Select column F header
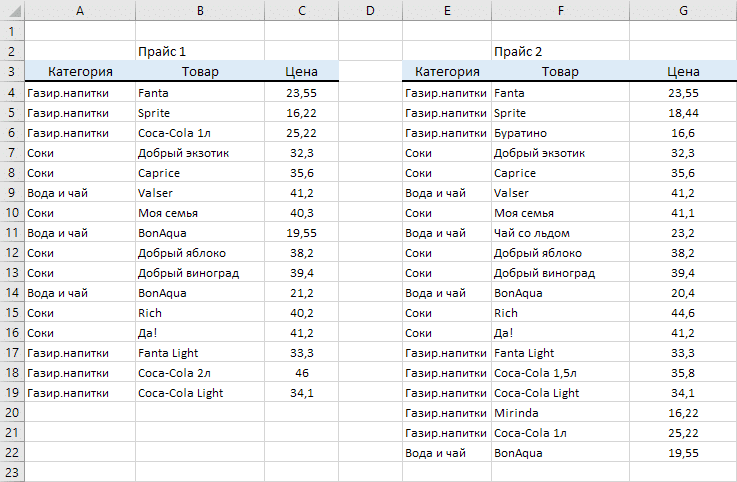This screenshot has height=482, width=737. (560, 10)
